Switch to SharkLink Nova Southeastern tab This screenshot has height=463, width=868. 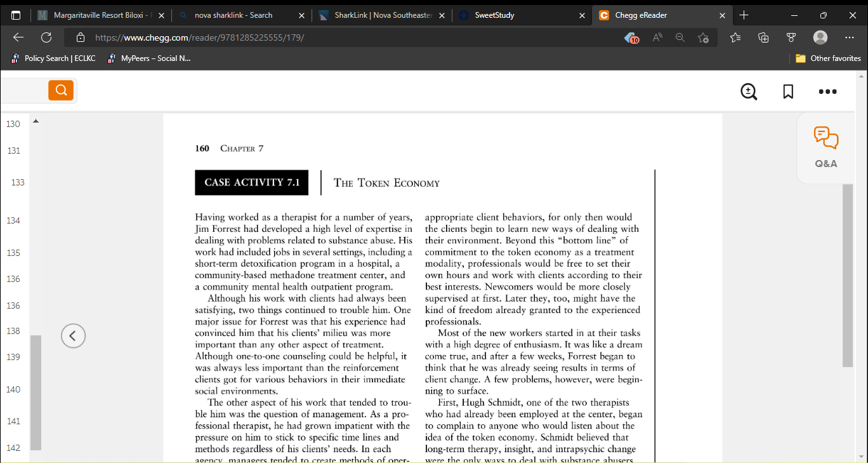pyautogui.click(x=382, y=15)
